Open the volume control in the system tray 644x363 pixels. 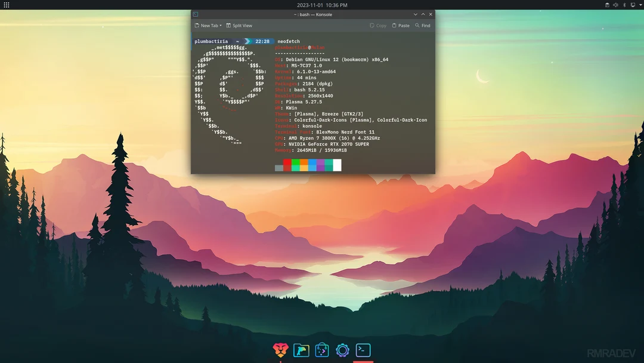(615, 5)
